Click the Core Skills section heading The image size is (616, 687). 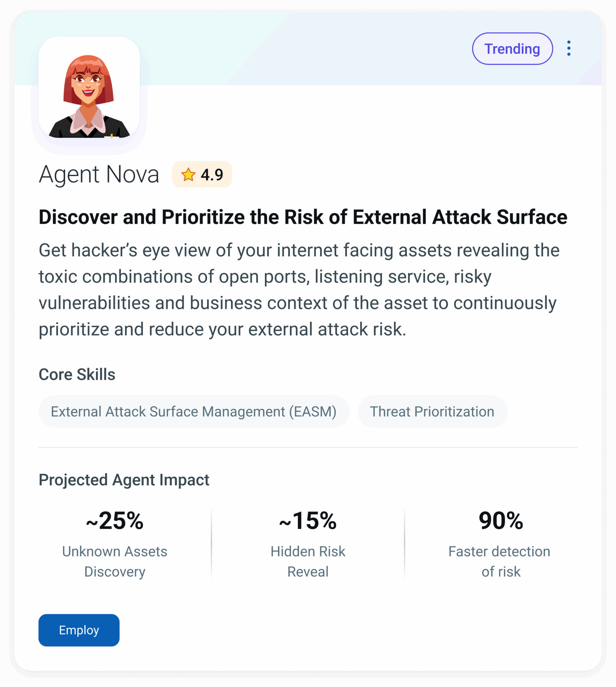77,374
